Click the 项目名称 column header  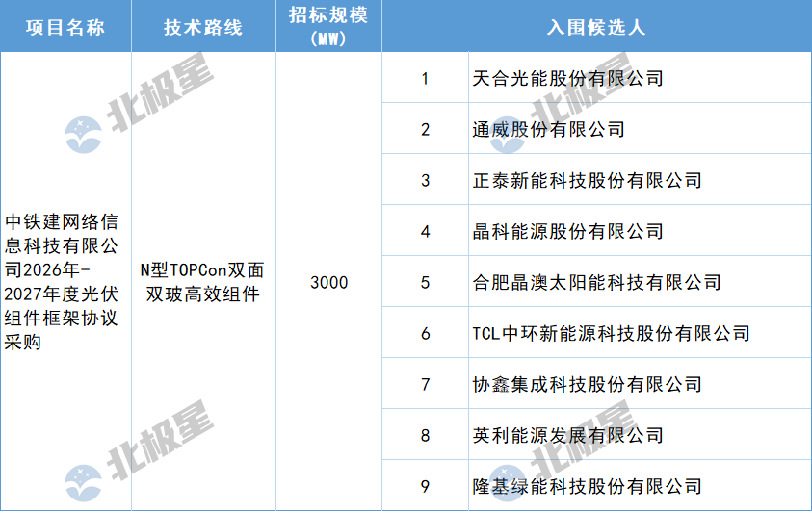[x=65, y=26]
